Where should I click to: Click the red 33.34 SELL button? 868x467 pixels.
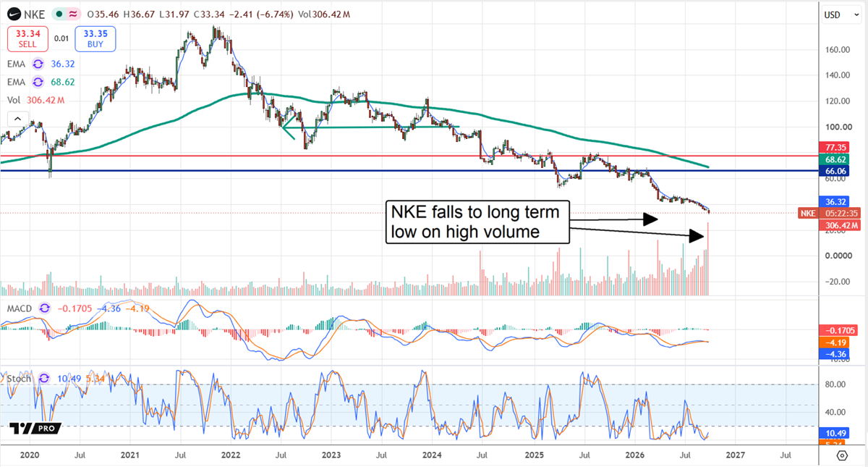(27, 38)
